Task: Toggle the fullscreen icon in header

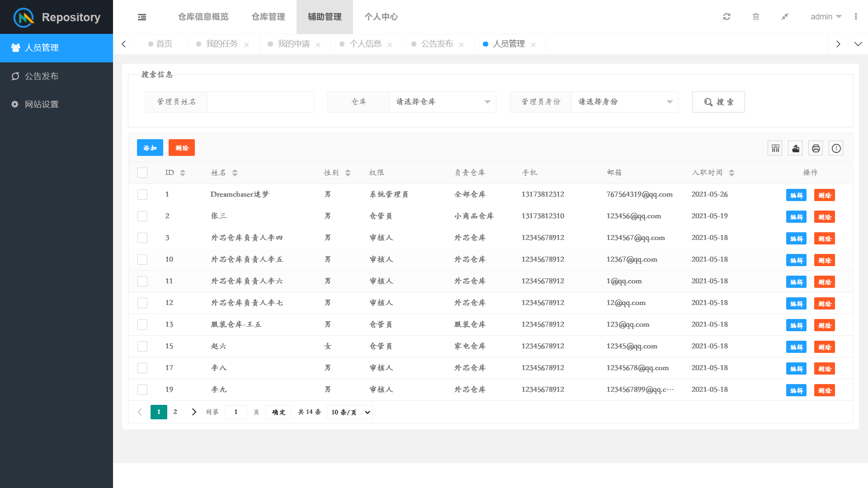Action: tap(785, 17)
